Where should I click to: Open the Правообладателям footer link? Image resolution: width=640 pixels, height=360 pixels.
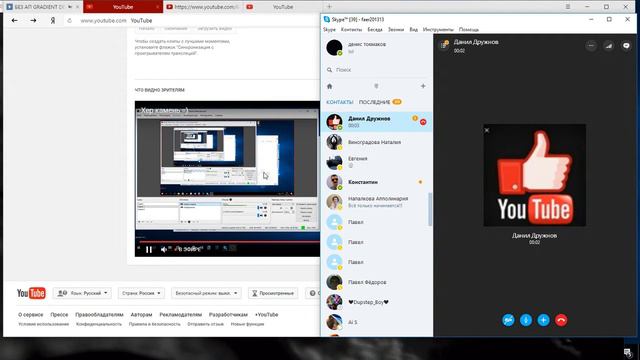tap(99, 315)
